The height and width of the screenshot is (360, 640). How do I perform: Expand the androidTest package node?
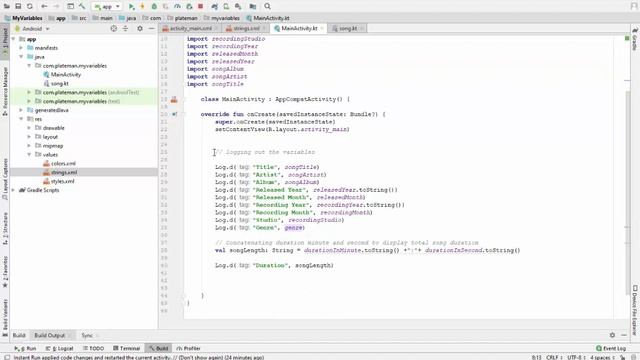point(29,93)
